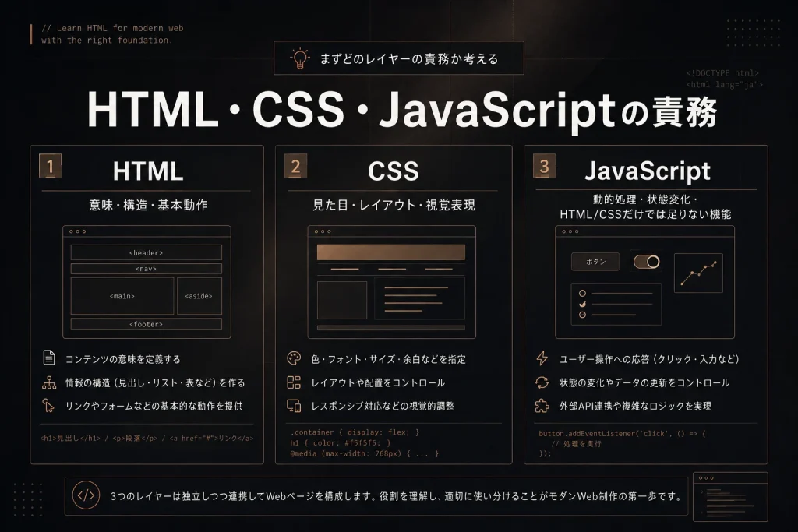Click the puzzle piece icon beside 外部API連携
Viewport: 798px width, 532px height.
click(542, 406)
